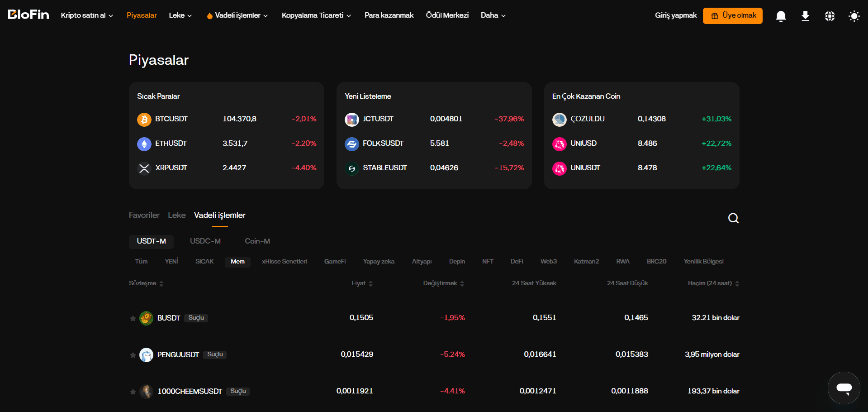868x412 pixels.
Task: Open the live chat support bubble
Action: pyautogui.click(x=844, y=388)
